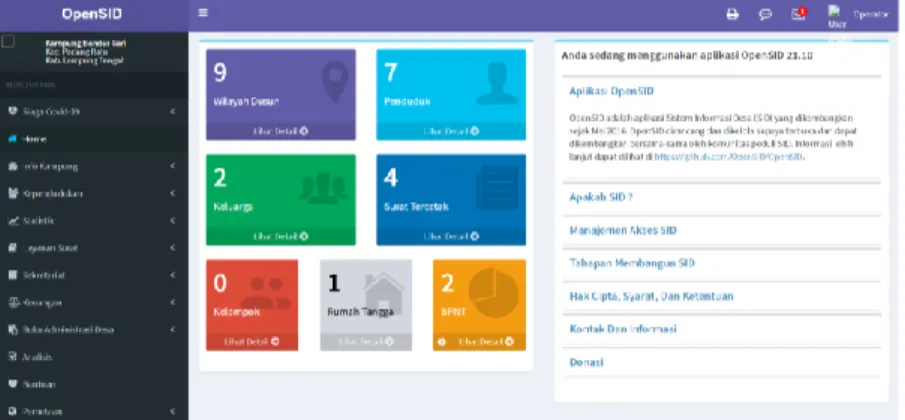905x420 pixels.
Task: Click the Kampung Bandar Sari village name
Action: (85, 43)
